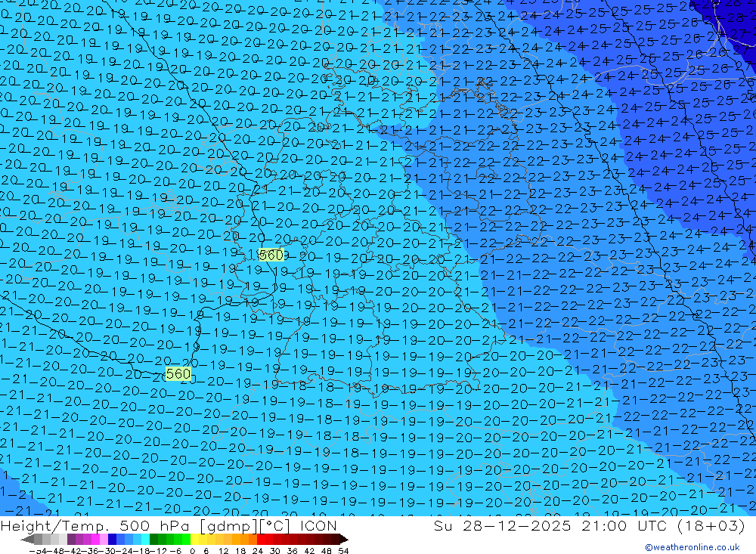Image resolution: width=756 pixels, height=554 pixels.
Task: Click the dark maroon right arrow end of color bar
Action: 344,539
